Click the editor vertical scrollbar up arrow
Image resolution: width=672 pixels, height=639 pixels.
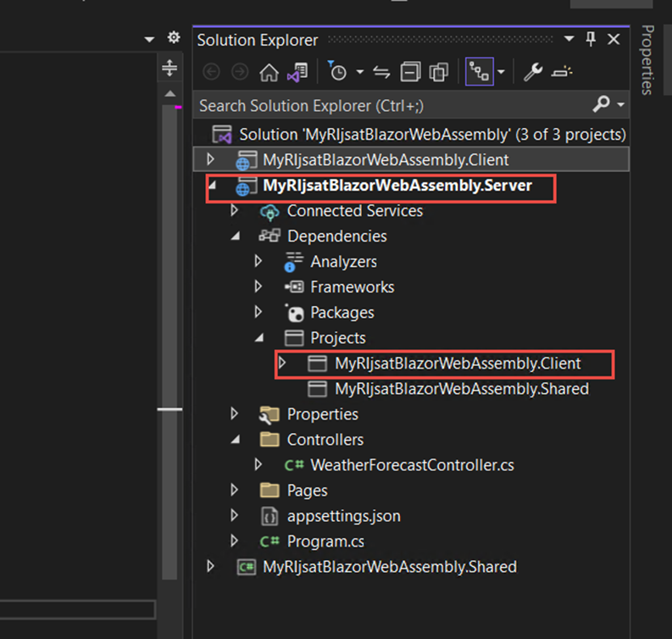(169, 93)
